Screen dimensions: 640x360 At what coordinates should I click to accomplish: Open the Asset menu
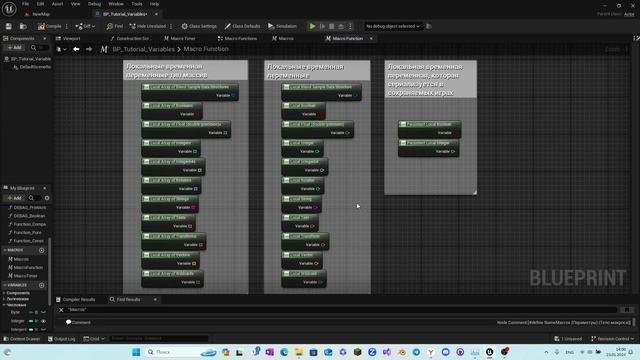57,4
